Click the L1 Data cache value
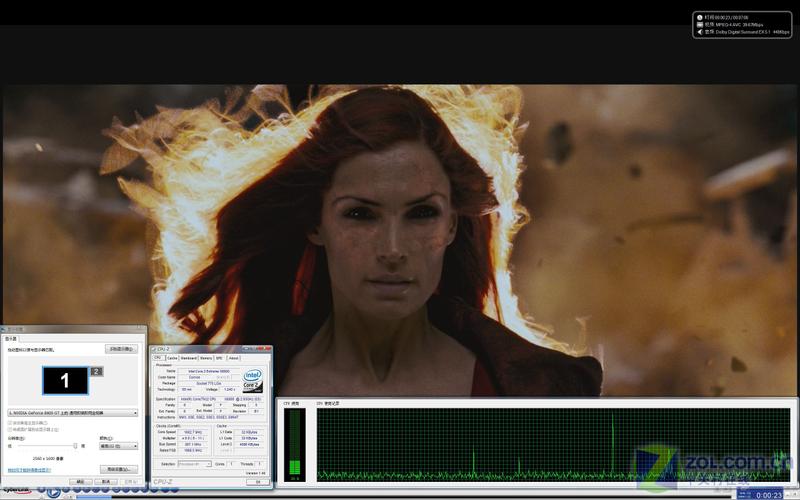Screen dimensions: 800x500 point(249,432)
